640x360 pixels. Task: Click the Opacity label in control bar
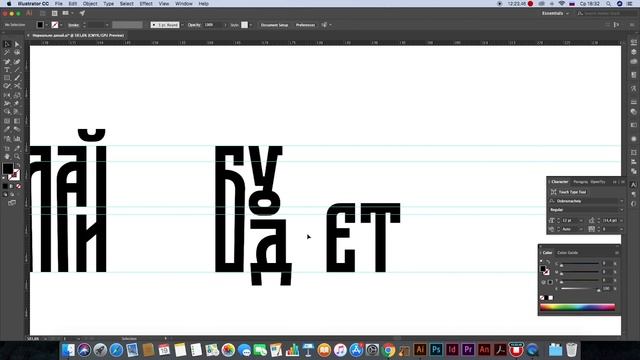[194, 25]
